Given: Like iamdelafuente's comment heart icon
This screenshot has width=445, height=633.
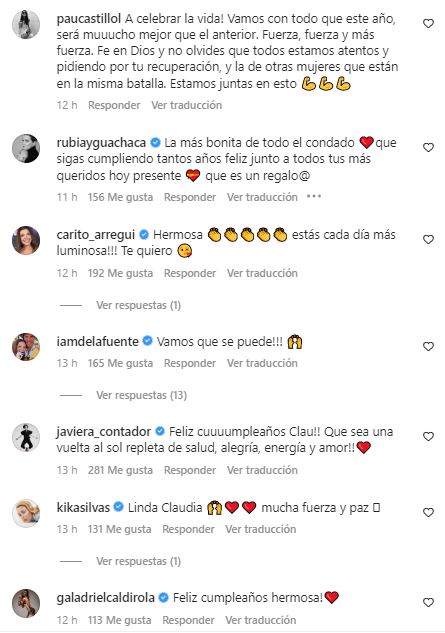Looking at the screenshot, I should coord(428,347).
